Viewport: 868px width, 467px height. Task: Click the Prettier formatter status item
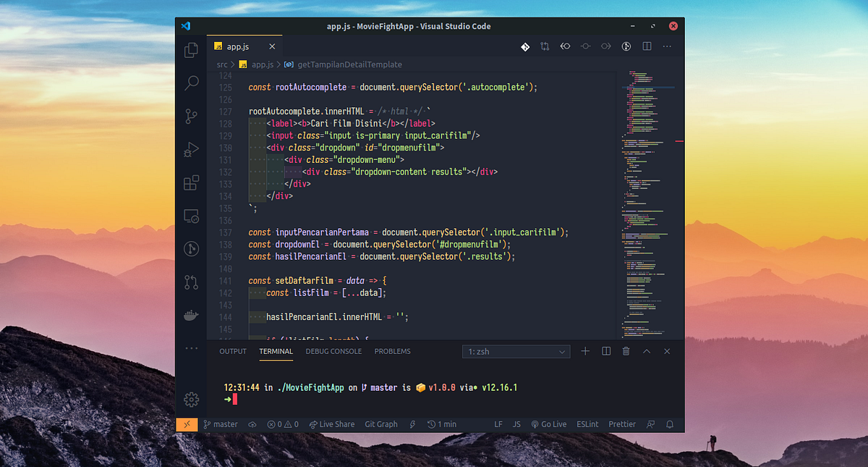[621, 424]
